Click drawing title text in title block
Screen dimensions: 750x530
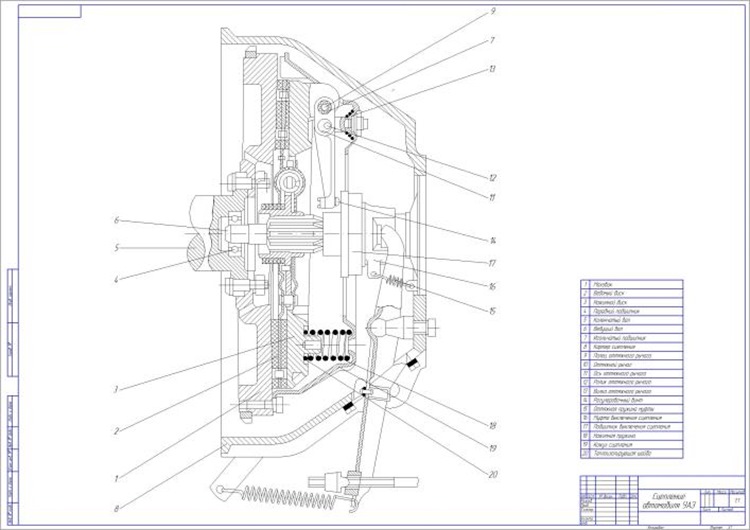coord(669,500)
